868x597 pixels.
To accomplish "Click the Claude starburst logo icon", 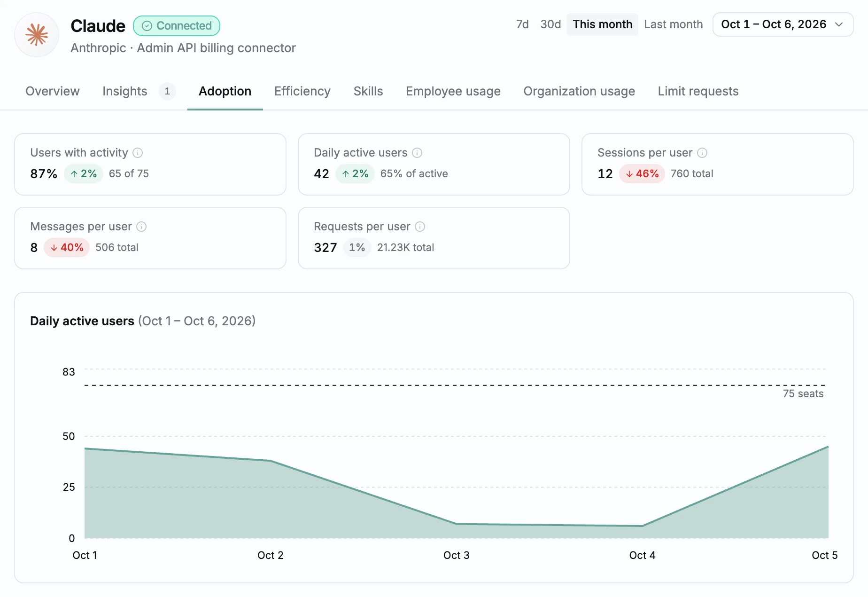I will point(37,35).
